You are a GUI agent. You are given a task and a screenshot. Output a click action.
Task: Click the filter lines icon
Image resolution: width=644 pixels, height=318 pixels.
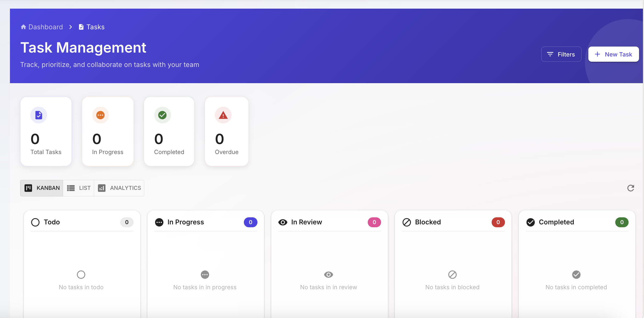(550, 54)
